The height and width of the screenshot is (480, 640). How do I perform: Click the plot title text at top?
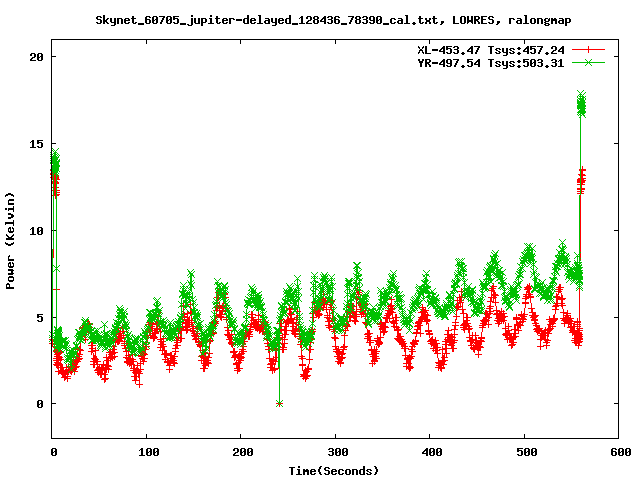[x=333, y=20]
